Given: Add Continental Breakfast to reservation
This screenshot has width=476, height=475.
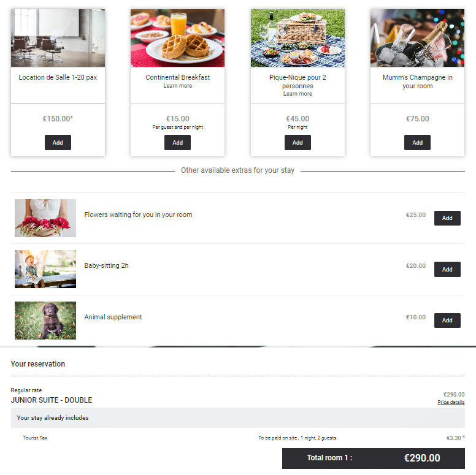Looking at the screenshot, I should click(178, 143).
